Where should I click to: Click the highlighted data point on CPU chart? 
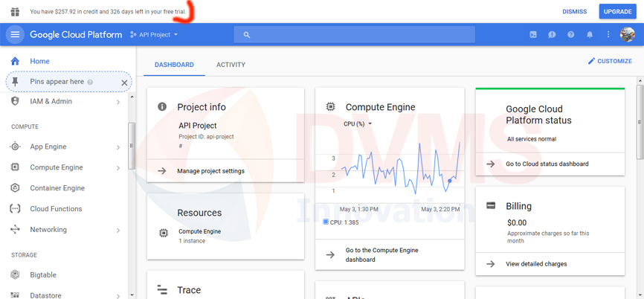click(449, 181)
